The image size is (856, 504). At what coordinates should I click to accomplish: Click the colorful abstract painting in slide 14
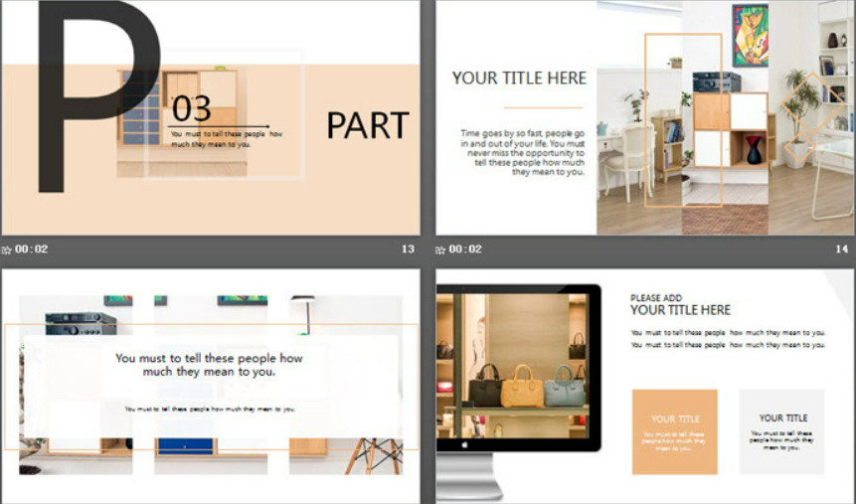point(750,36)
